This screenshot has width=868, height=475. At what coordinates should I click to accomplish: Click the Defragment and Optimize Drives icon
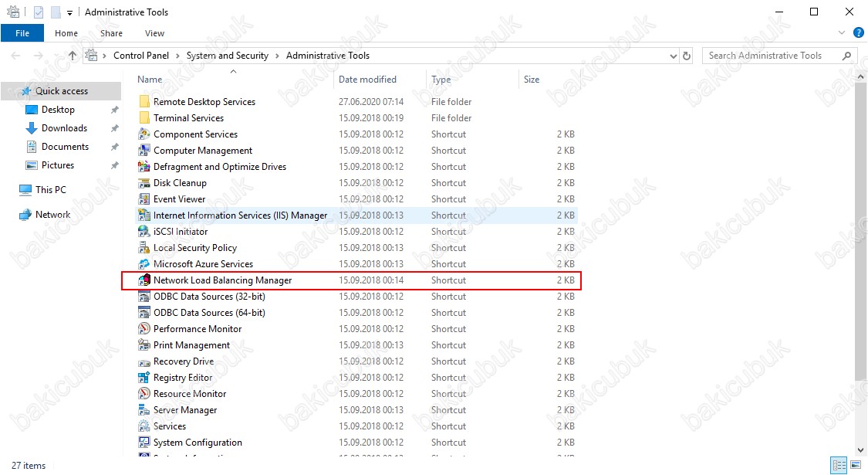point(144,166)
